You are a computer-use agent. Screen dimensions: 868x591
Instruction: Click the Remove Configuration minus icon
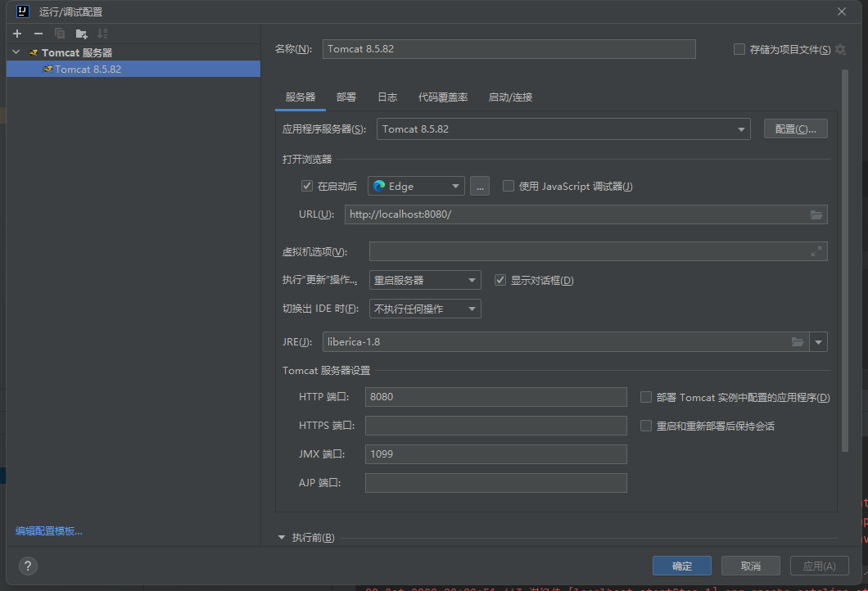[38, 34]
